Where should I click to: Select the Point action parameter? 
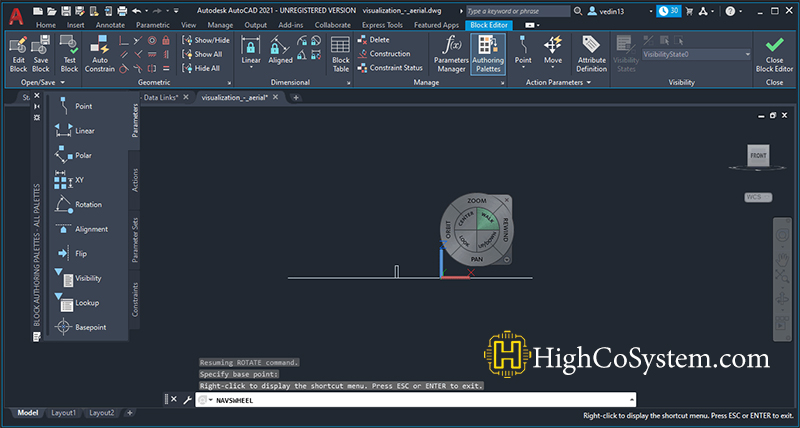point(523,53)
